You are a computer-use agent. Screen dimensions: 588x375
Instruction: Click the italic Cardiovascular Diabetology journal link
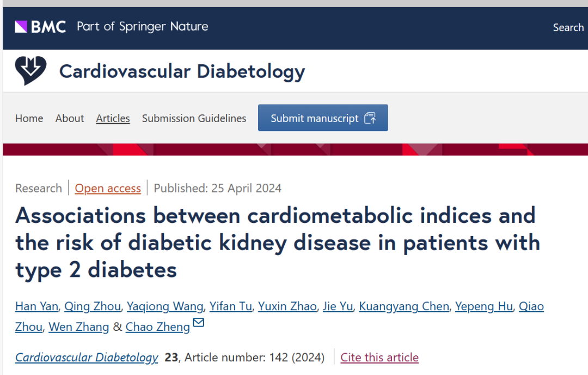point(87,358)
